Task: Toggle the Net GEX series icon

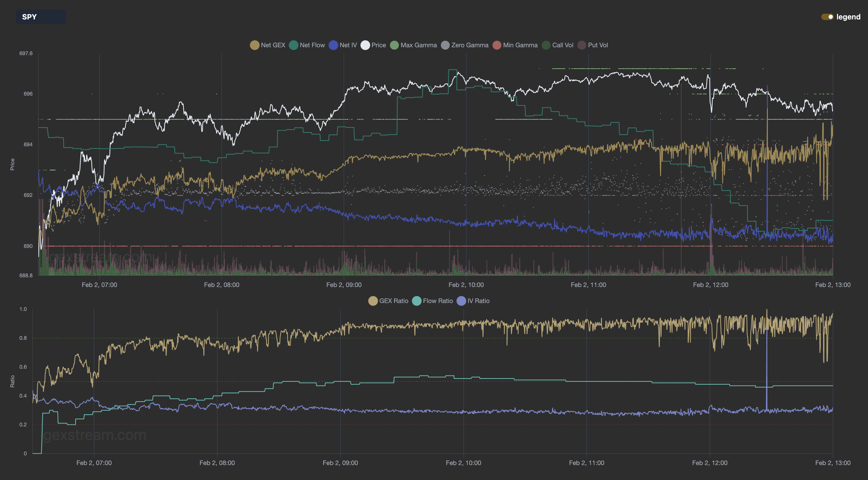Action: tap(254, 45)
